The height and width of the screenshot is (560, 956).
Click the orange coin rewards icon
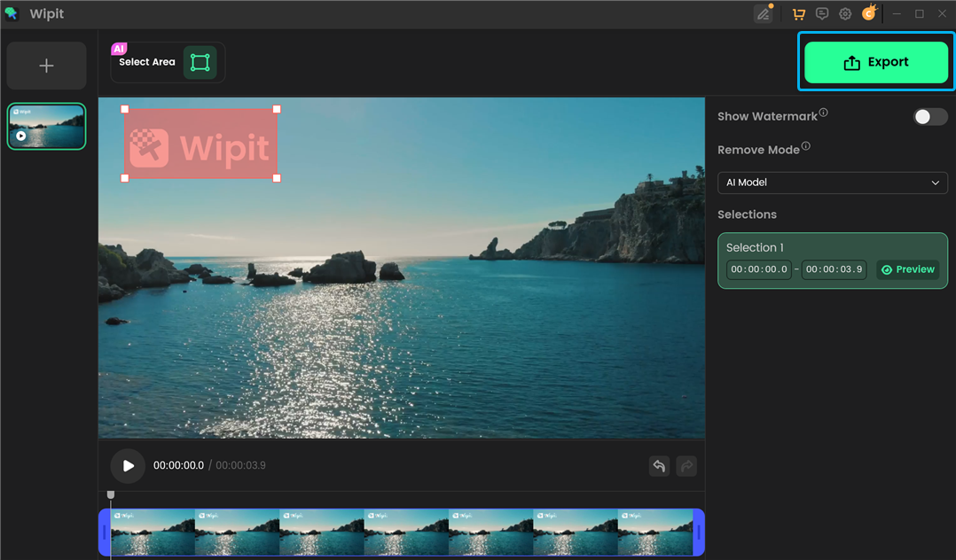click(868, 13)
